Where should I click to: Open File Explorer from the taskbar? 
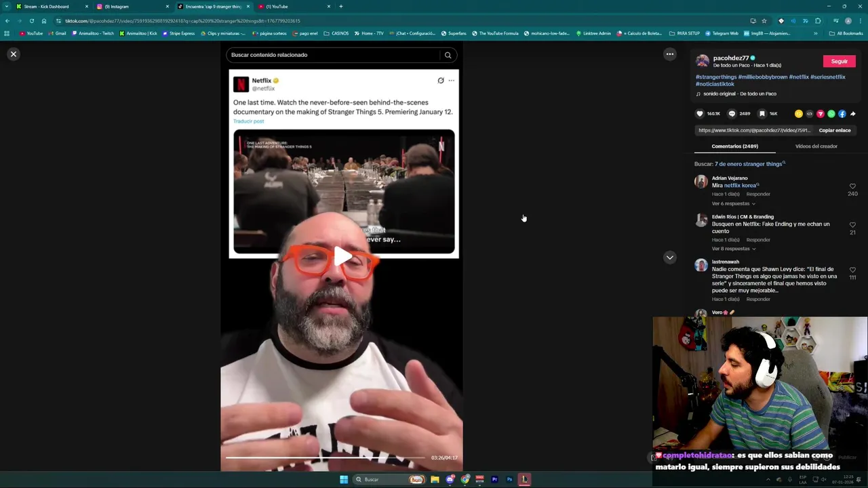point(435,479)
